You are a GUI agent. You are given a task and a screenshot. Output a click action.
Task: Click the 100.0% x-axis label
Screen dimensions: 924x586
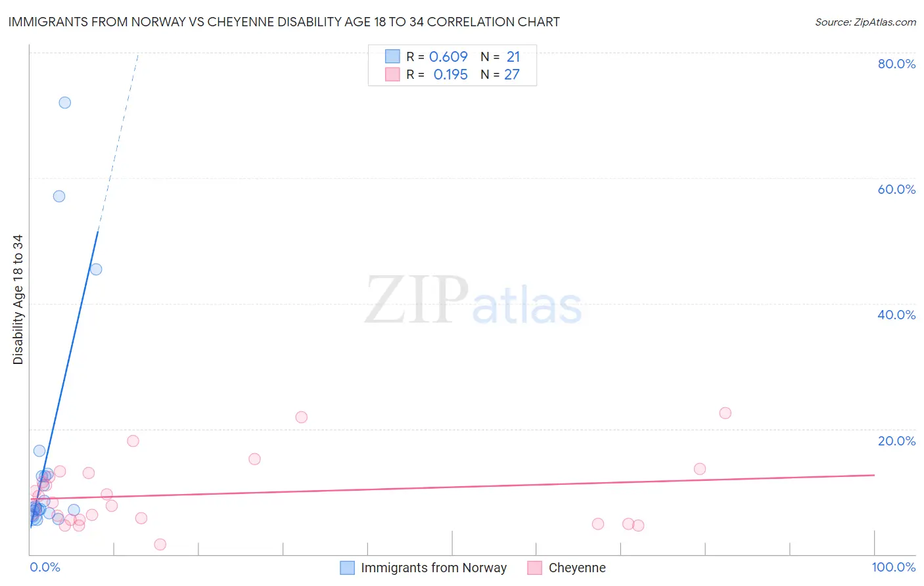click(x=894, y=567)
